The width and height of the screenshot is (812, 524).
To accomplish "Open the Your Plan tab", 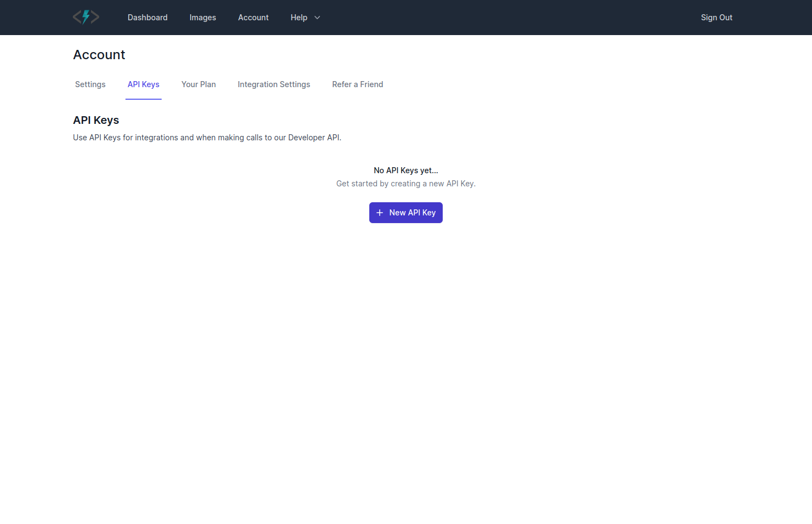I will (x=198, y=84).
